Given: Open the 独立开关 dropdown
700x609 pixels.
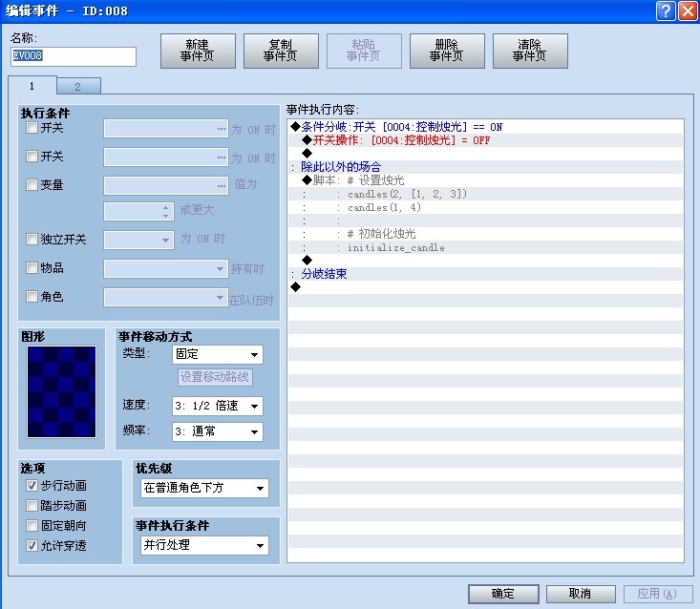Looking at the screenshot, I should click(x=138, y=240).
